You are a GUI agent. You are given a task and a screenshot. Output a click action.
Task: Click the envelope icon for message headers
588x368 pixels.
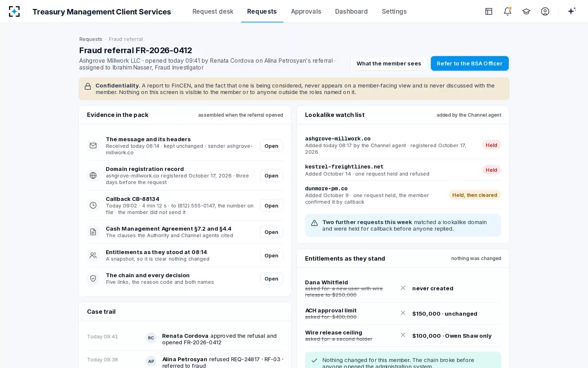[93, 146]
